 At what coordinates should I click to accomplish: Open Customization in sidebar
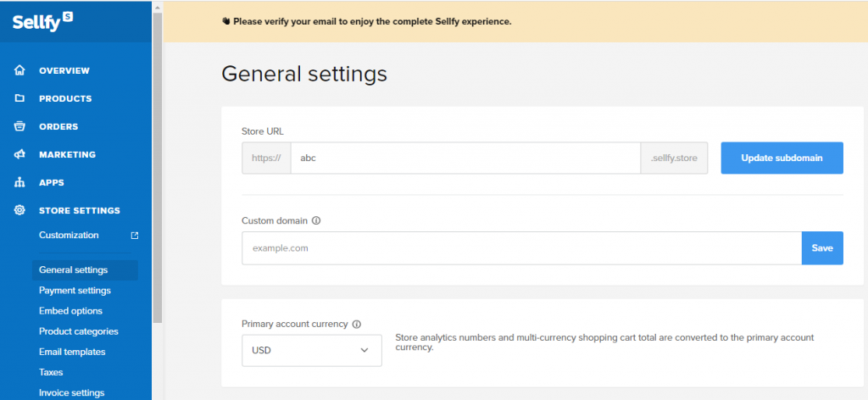[x=69, y=235]
